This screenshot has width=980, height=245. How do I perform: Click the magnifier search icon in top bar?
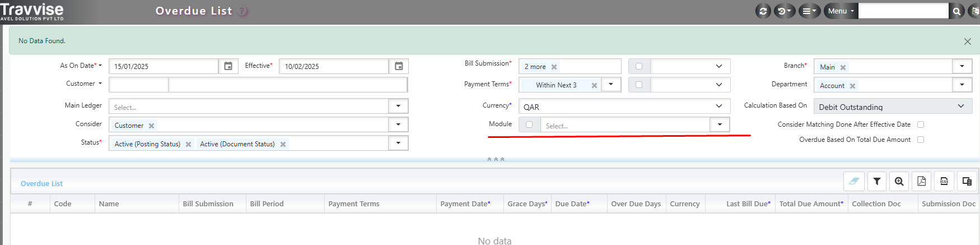956,11
